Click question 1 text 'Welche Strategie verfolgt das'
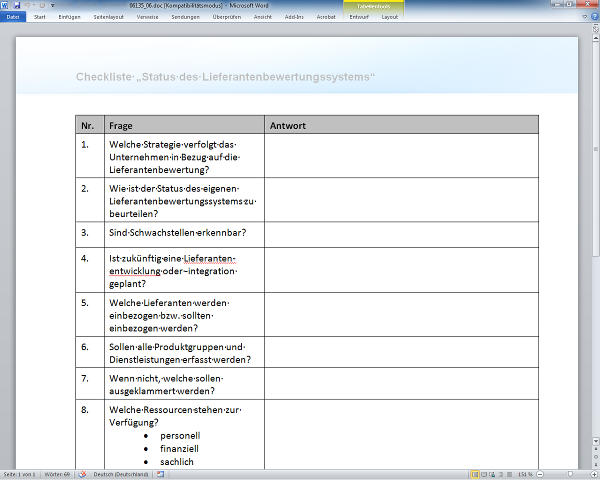Screen dimensions: 600x480 [173, 145]
